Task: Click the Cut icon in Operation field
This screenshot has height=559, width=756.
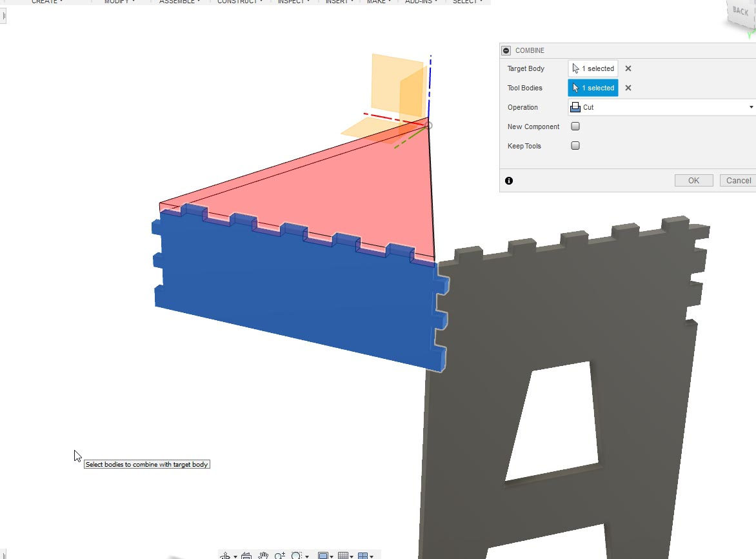Action: click(x=575, y=107)
